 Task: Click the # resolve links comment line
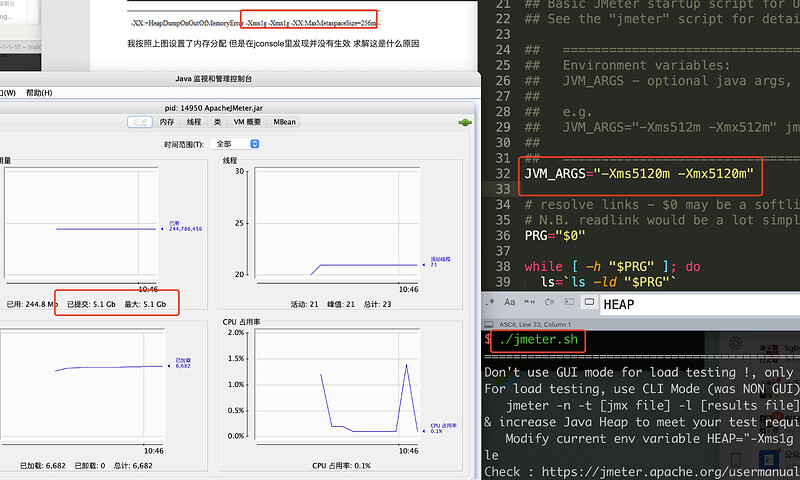click(662, 205)
